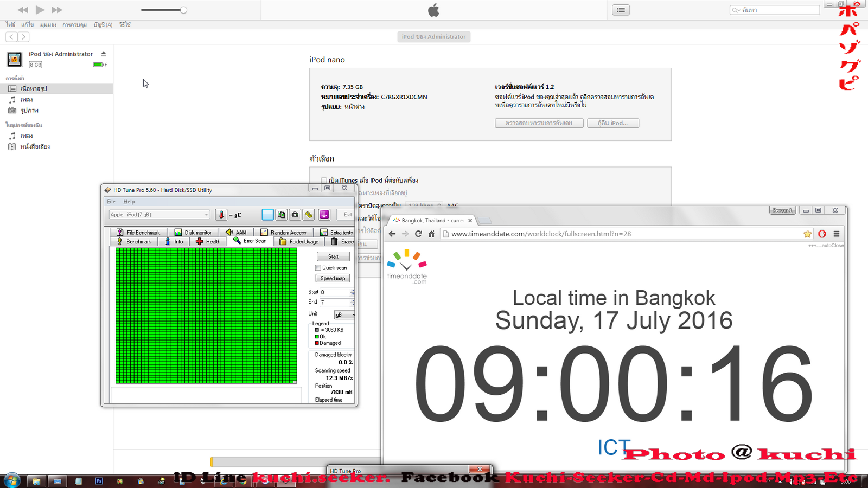Switch to the Benchmark tab
This screenshot has width=868, height=488.
tap(134, 241)
